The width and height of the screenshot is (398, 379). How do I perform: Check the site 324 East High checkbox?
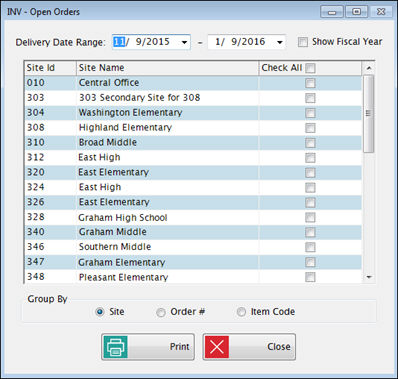(310, 188)
